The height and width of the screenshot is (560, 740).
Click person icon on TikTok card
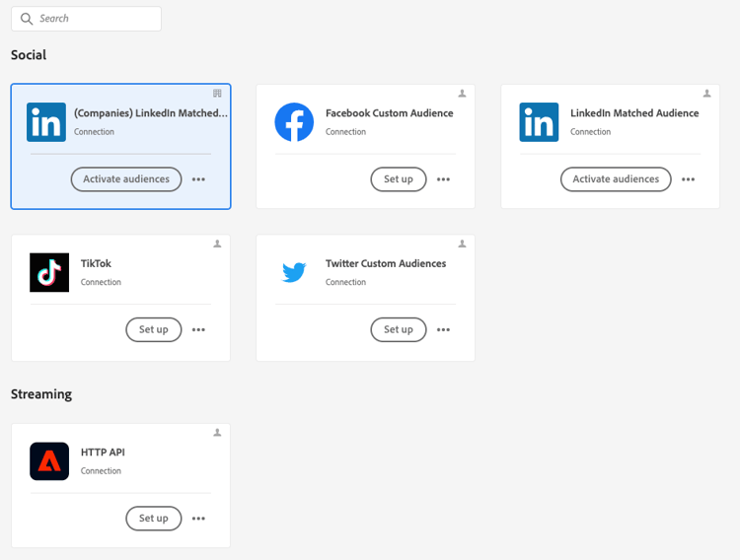tap(218, 244)
